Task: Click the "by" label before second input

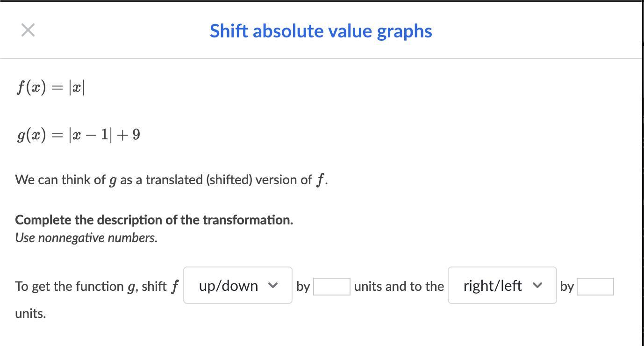Action: coord(566,286)
